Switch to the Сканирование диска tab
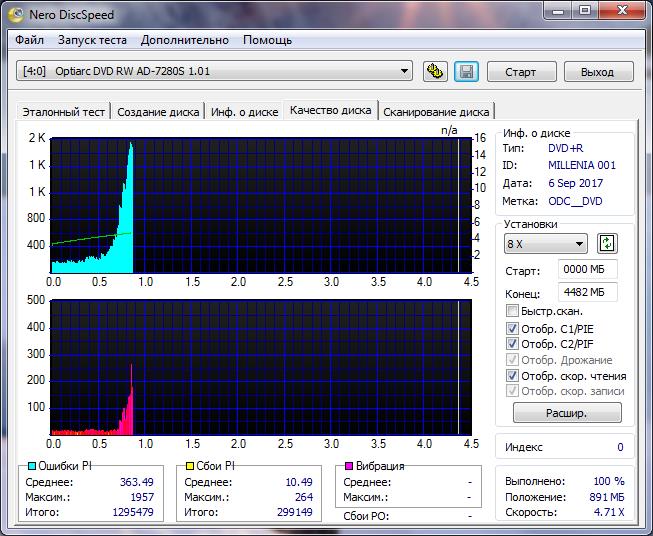 [436, 112]
